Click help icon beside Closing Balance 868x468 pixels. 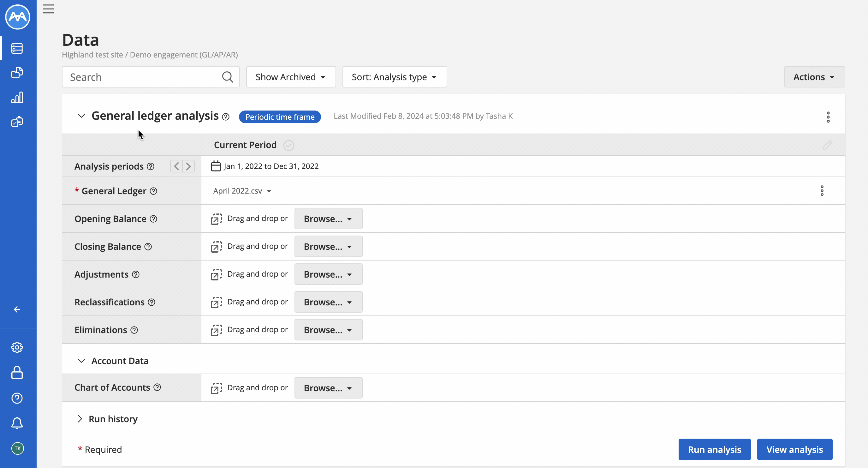coord(148,247)
